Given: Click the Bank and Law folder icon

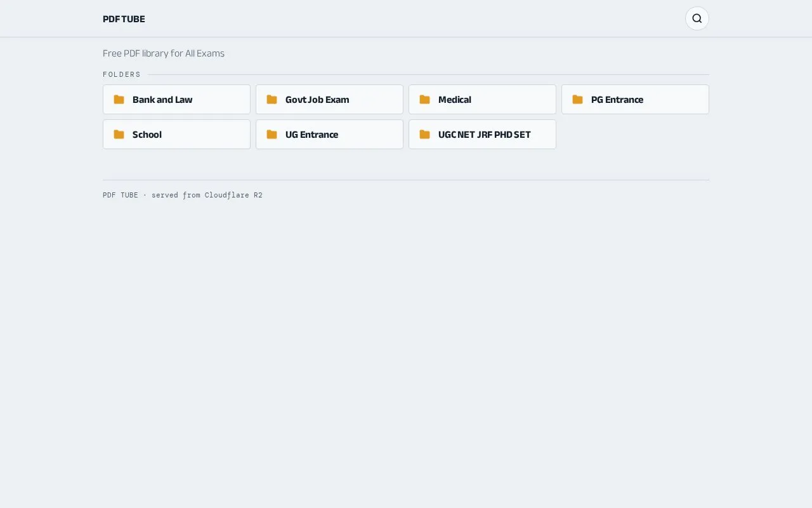Looking at the screenshot, I should tap(119, 100).
